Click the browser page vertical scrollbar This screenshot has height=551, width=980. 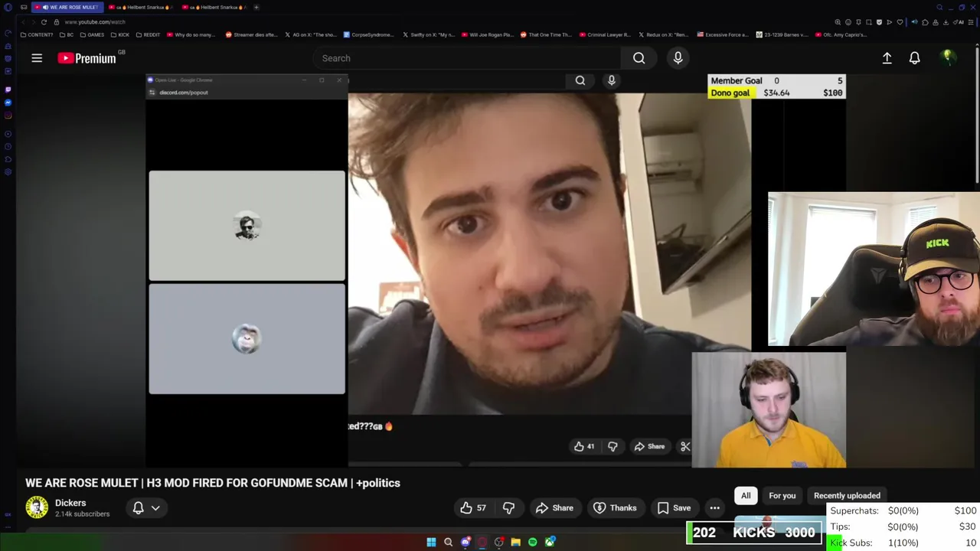coord(977,115)
